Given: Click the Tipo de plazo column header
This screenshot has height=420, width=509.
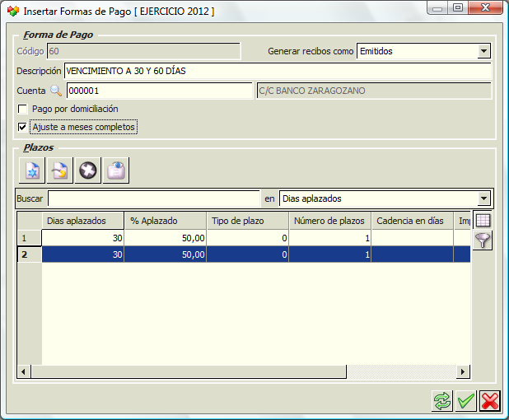Looking at the screenshot, I should coord(248,221).
